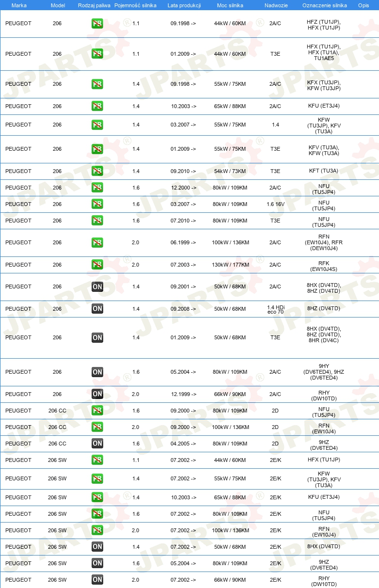Click petrol icon in 206 1.6 12.2000 row
Viewport: 379px width, 588px height.
pos(97,188)
